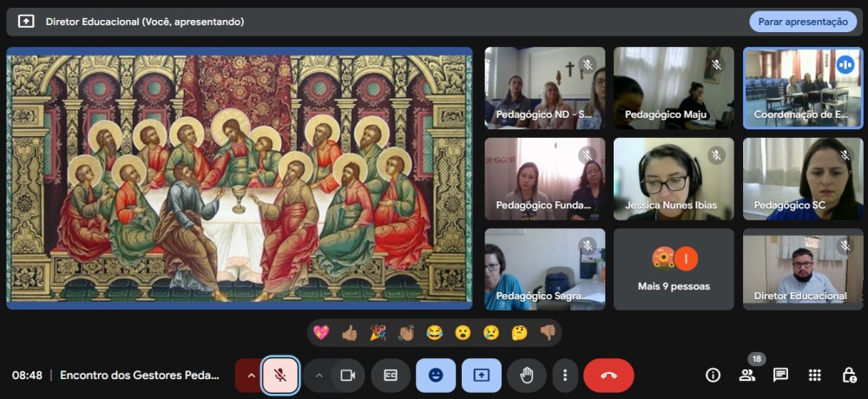Send thumbs down reaction

coord(548,332)
